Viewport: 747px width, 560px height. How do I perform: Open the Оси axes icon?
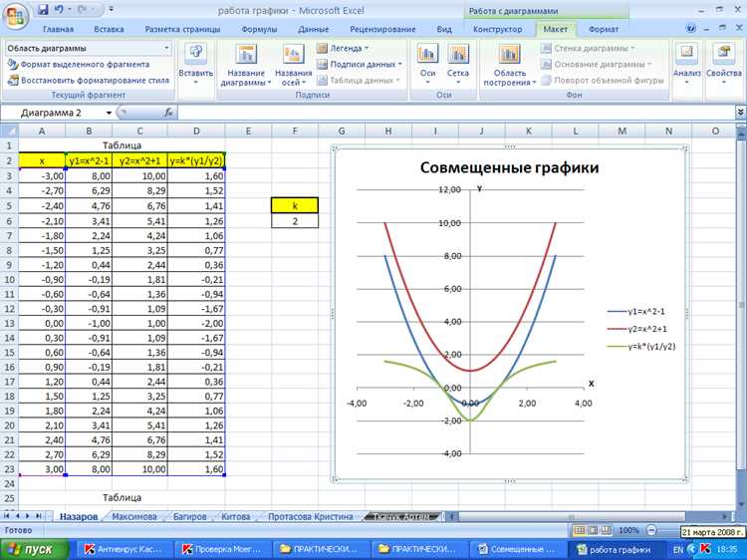click(428, 65)
